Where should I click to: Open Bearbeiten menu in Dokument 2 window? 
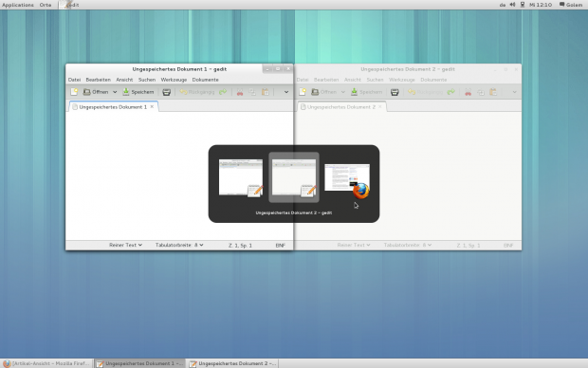[x=326, y=80]
